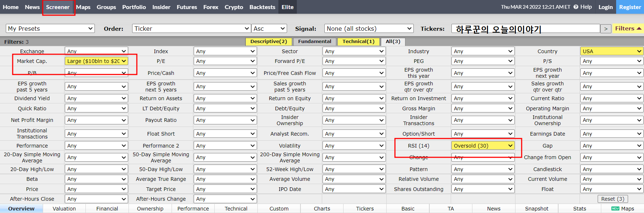This screenshot has width=644, height=213.
Task: Click the Tickers input field
Action: click(x=526, y=29)
